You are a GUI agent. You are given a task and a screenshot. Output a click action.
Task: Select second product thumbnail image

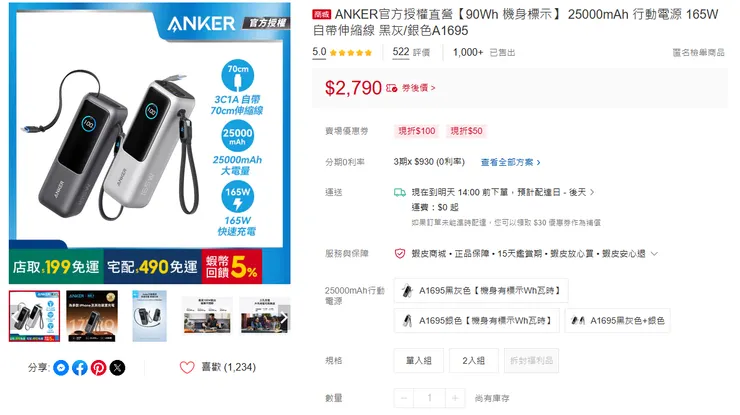(92, 316)
